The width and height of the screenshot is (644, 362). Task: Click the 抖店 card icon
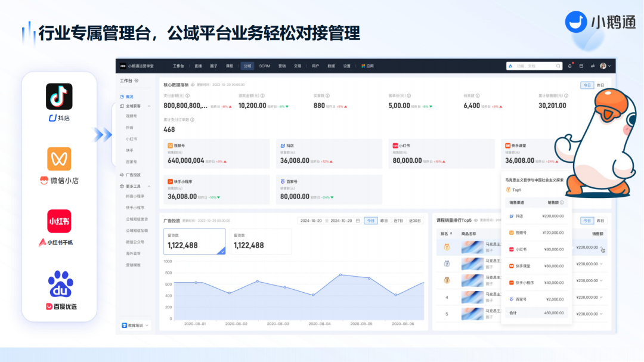[x=283, y=146]
